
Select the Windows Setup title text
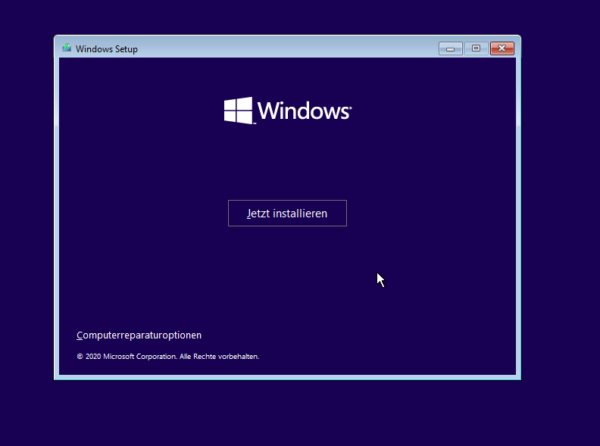(x=107, y=48)
